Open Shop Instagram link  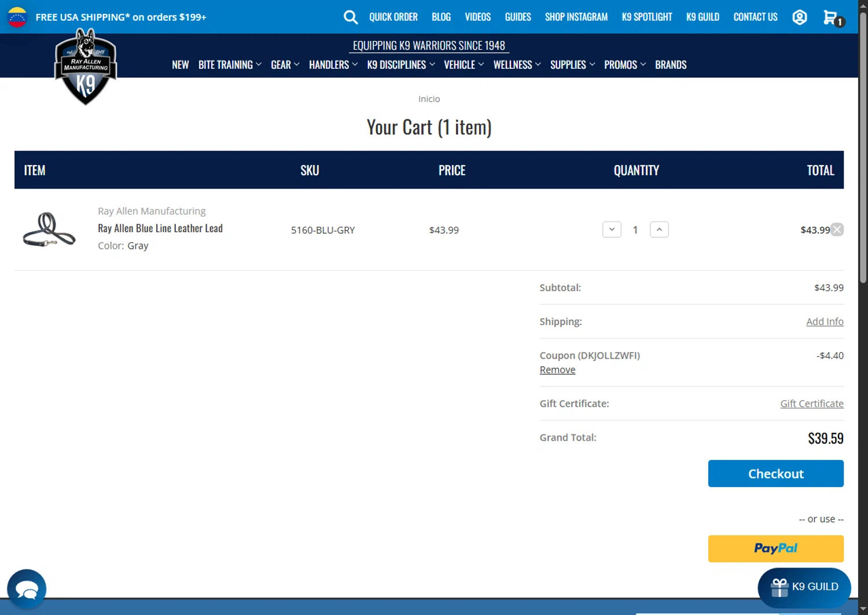pos(576,17)
